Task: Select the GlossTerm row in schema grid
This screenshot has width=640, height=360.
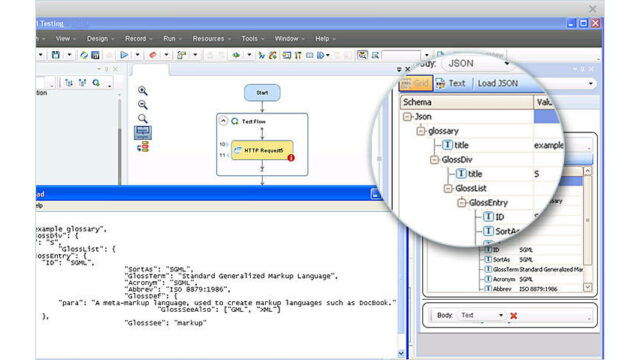Action: [535, 269]
